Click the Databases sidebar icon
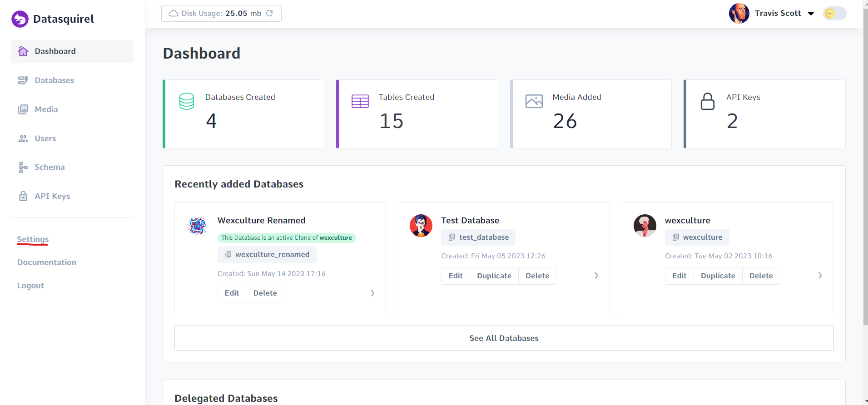Viewport: 868px width, 405px height. tap(23, 80)
